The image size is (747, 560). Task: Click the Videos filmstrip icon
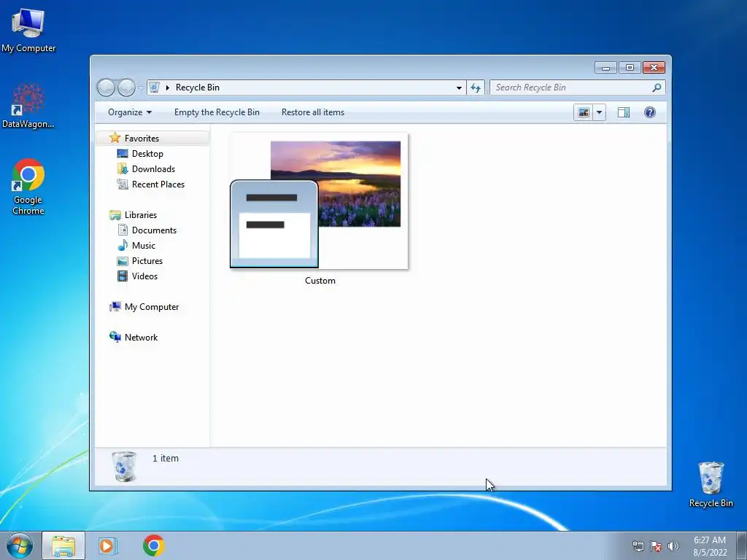click(x=123, y=276)
